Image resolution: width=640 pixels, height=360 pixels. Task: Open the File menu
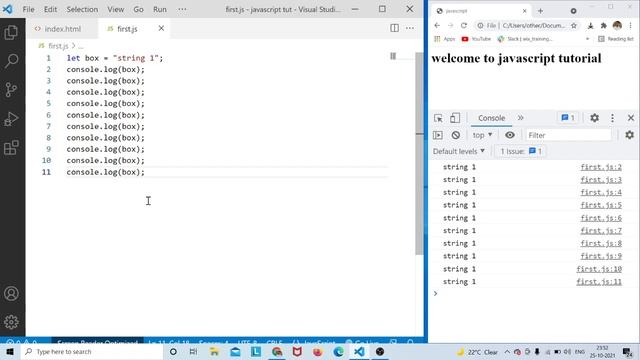coord(29,9)
